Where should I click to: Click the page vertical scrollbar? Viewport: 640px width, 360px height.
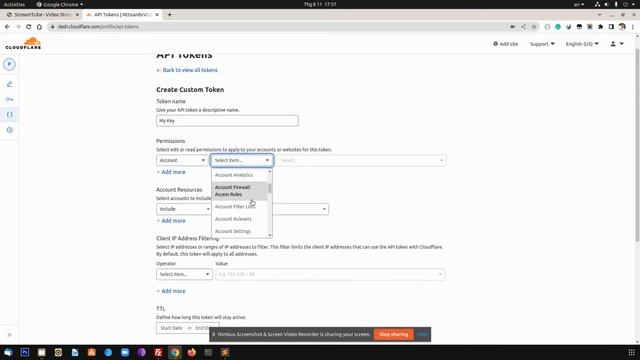[637, 145]
